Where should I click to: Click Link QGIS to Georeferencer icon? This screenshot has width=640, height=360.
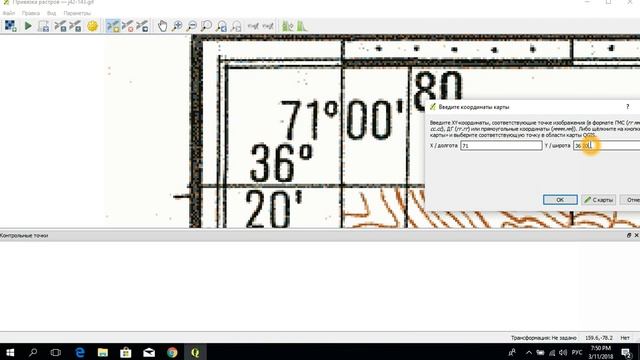[268, 26]
